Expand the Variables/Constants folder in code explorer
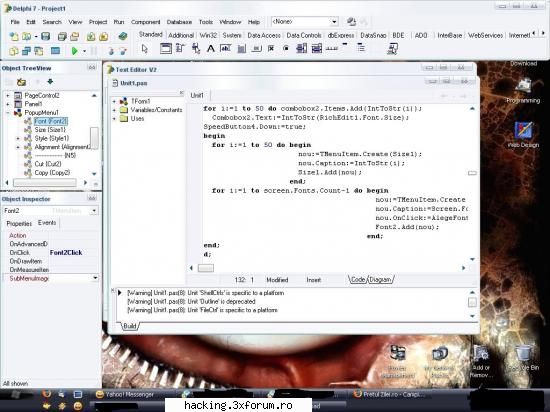 click(114, 110)
